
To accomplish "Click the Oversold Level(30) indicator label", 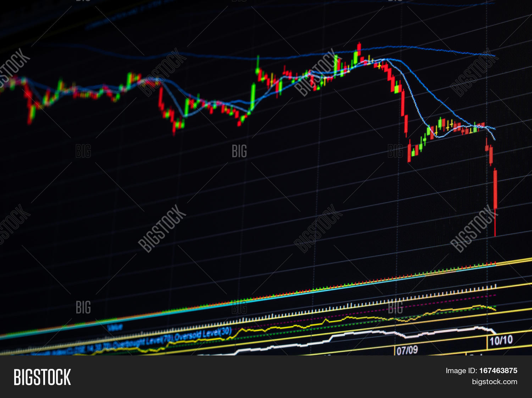I will point(203,334).
